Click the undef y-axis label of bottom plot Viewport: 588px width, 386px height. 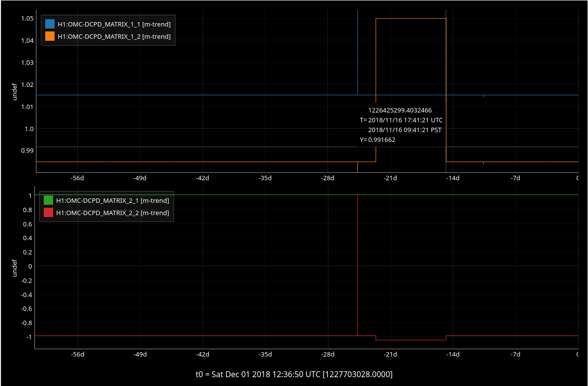click(15, 268)
